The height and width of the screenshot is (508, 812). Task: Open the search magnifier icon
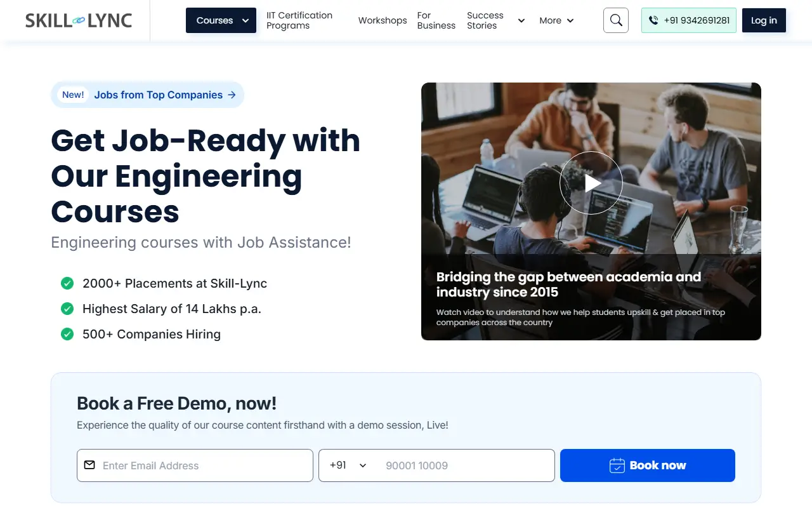[616, 20]
